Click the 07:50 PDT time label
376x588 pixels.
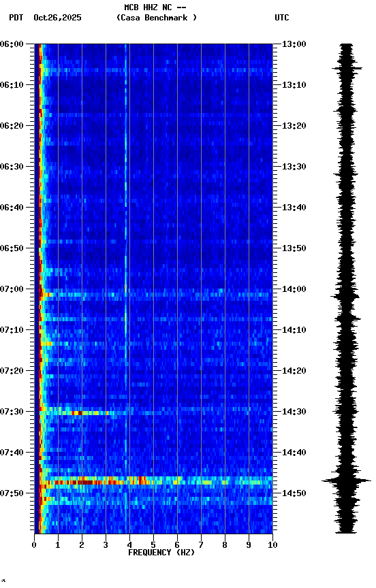point(12,493)
